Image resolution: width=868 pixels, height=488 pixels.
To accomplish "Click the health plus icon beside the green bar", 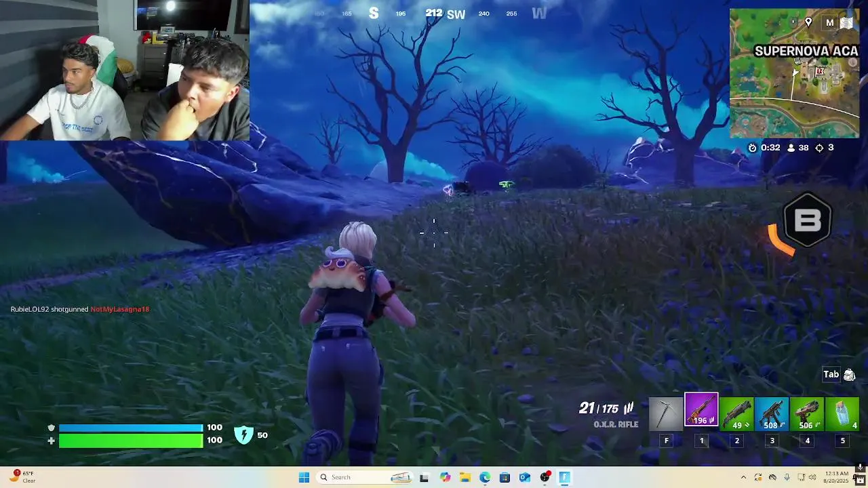I will [x=51, y=441].
